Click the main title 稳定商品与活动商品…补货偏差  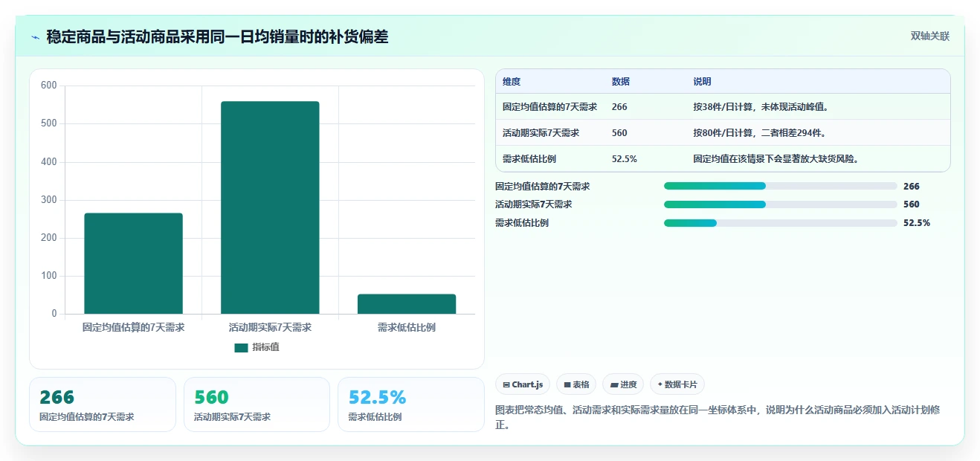pyautogui.click(x=217, y=37)
